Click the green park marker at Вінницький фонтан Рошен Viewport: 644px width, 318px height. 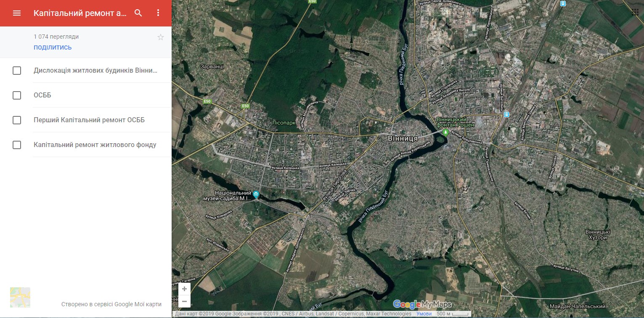pyautogui.click(x=446, y=133)
